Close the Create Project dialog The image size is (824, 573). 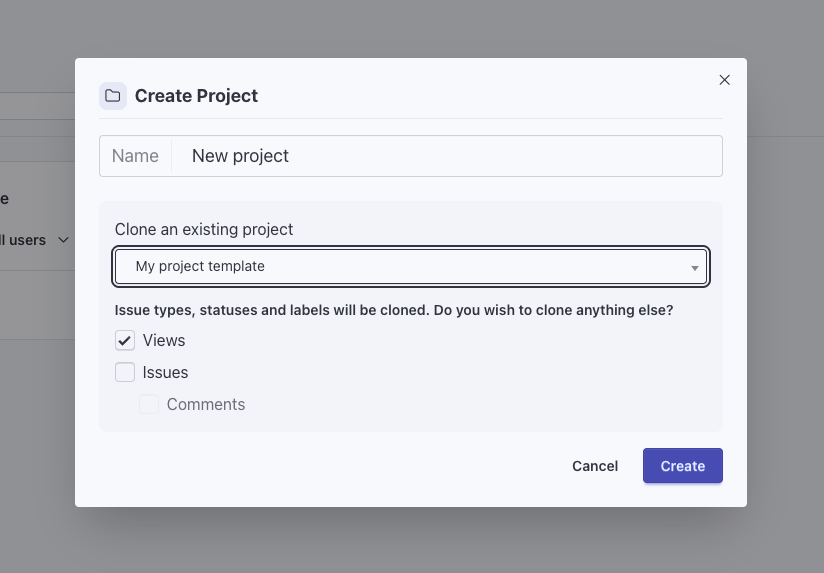click(724, 80)
